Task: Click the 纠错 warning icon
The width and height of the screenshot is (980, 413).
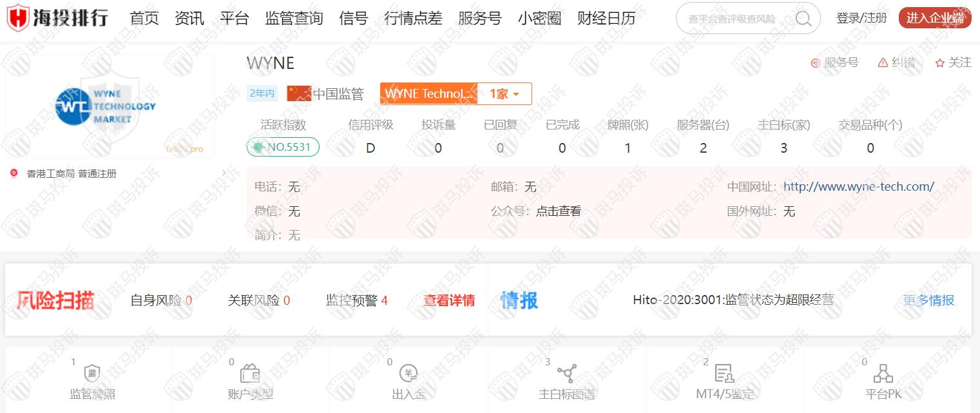Action: (x=883, y=63)
